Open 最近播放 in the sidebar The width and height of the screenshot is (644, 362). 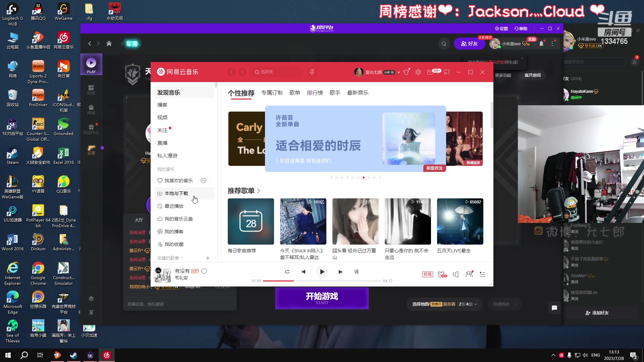click(184, 206)
